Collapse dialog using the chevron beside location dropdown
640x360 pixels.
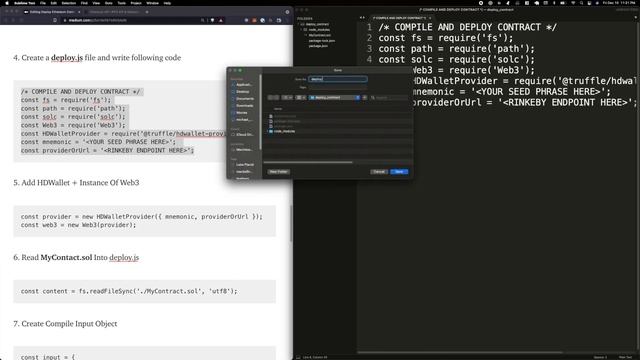364,98
